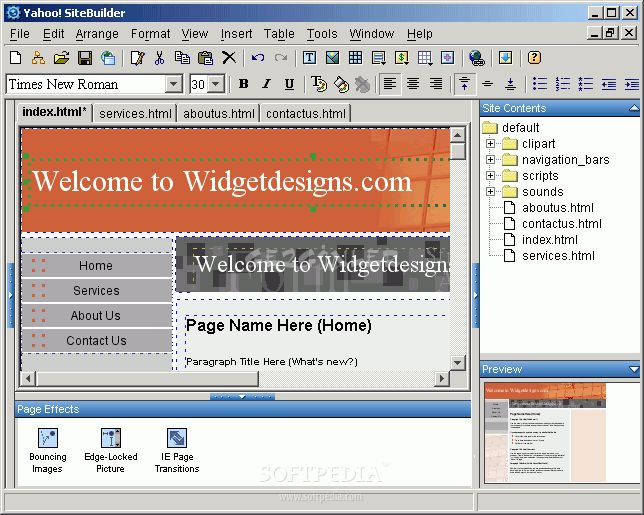The width and height of the screenshot is (644, 515).
Task: Click the publish download arrow icon
Action: pyautogui.click(x=505, y=58)
